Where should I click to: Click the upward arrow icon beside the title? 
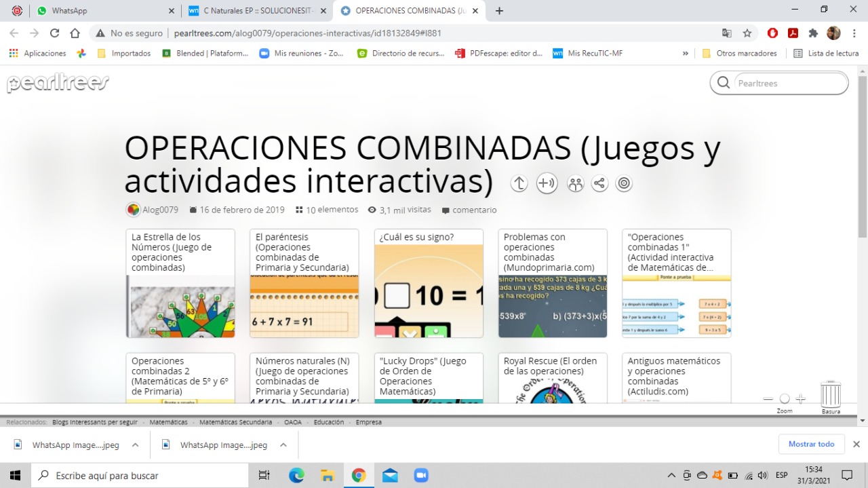(x=519, y=183)
